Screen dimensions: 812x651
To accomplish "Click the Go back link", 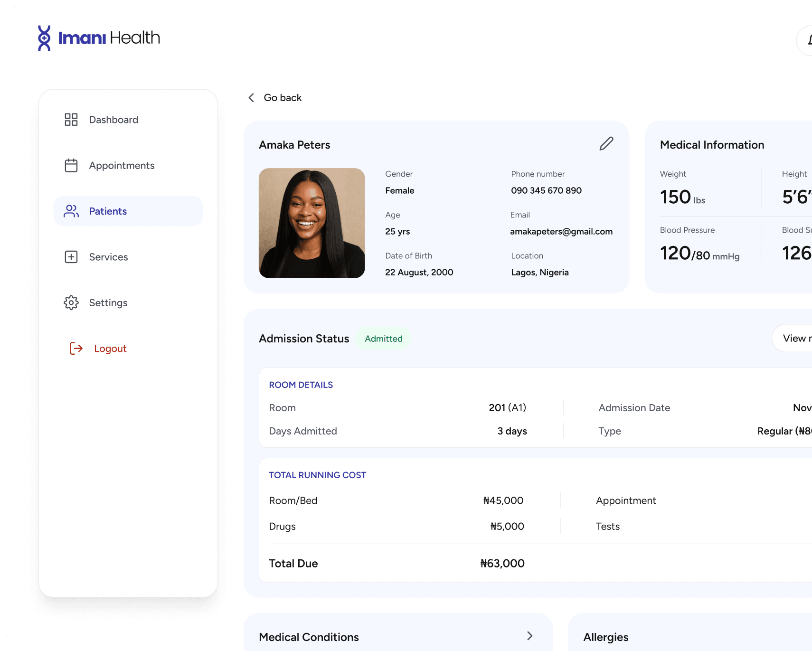I will [283, 97].
